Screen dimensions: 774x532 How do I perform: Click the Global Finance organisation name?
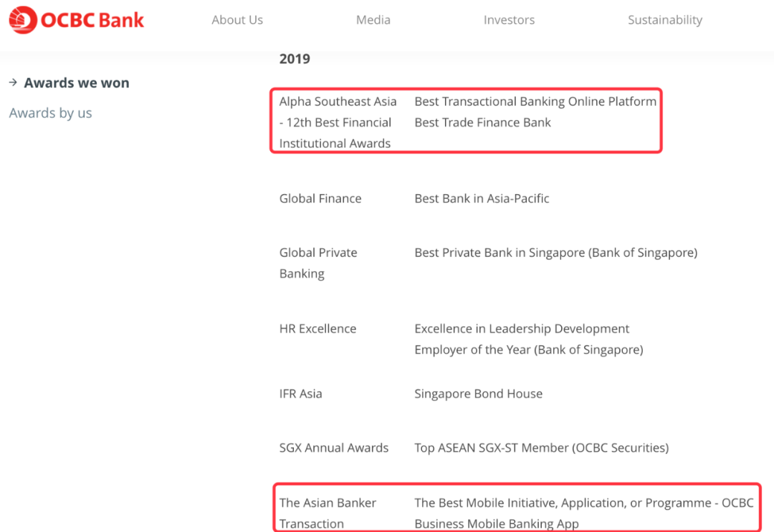tap(320, 198)
